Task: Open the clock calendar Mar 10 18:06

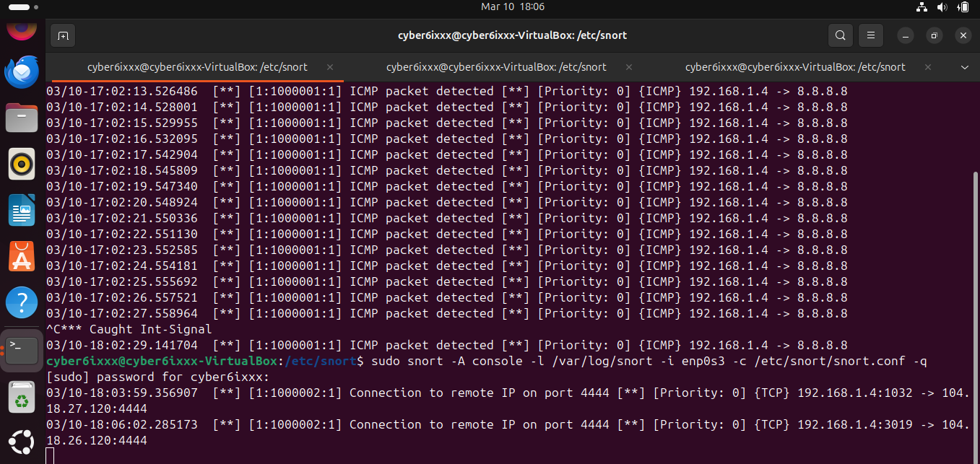Action: (x=513, y=6)
